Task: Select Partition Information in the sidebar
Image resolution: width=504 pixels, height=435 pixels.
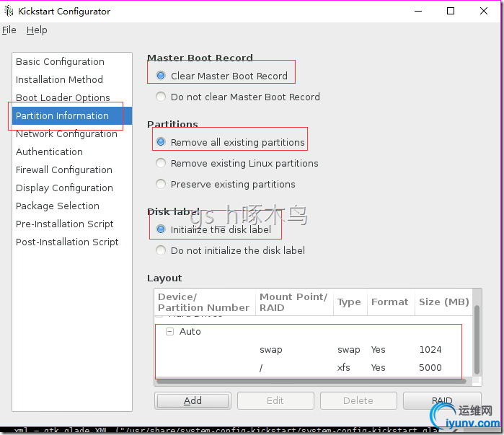Action: (72, 115)
